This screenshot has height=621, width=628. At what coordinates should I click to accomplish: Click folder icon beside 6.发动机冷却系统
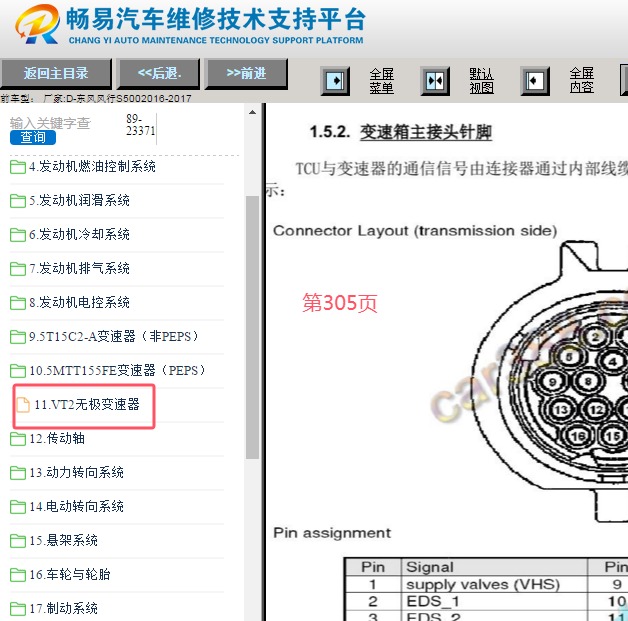(x=18, y=235)
